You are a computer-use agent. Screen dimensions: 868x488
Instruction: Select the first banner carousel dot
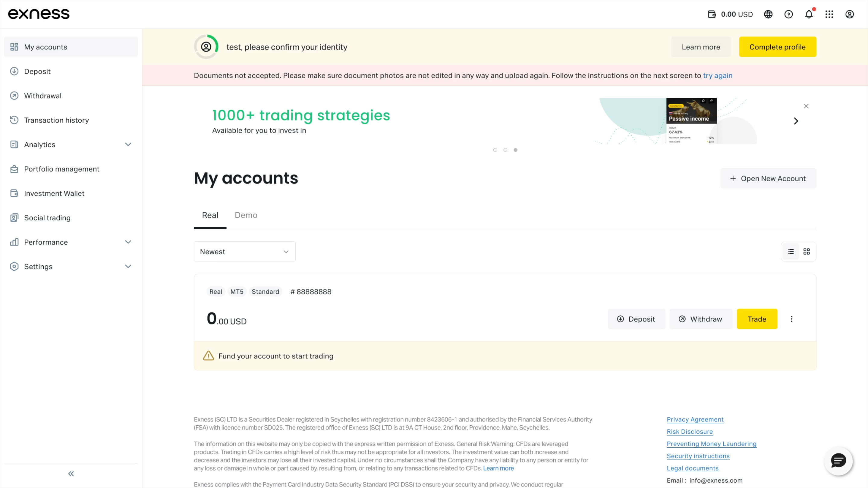pyautogui.click(x=495, y=150)
